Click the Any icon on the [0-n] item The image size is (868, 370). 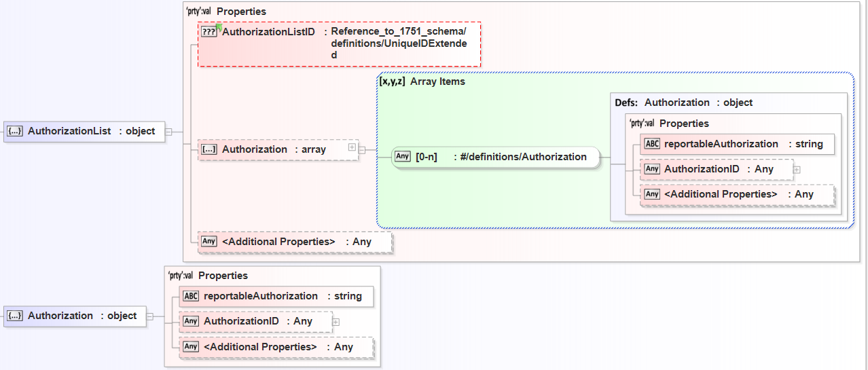[x=403, y=157]
